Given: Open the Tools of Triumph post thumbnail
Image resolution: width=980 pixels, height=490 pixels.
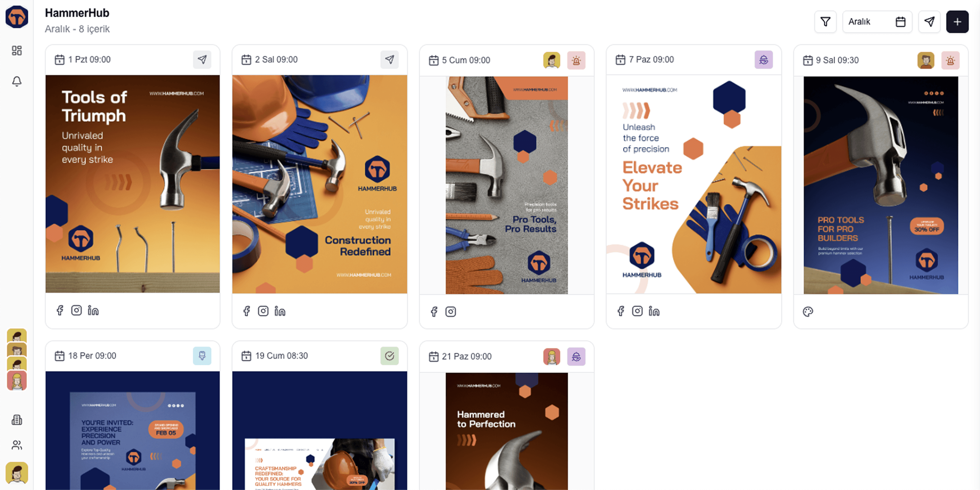Looking at the screenshot, I should (x=132, y=184).
